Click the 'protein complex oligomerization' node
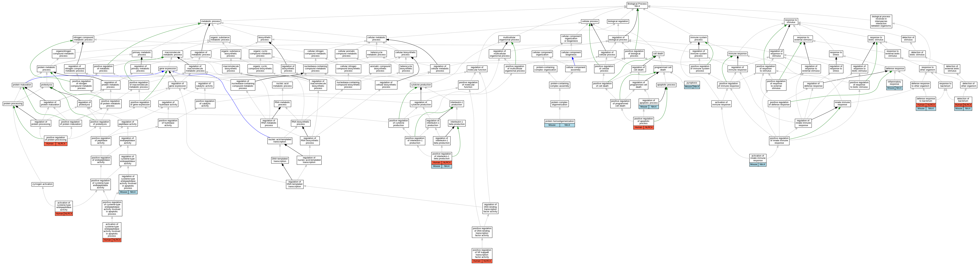980x265 pixels. coord(559,103)
